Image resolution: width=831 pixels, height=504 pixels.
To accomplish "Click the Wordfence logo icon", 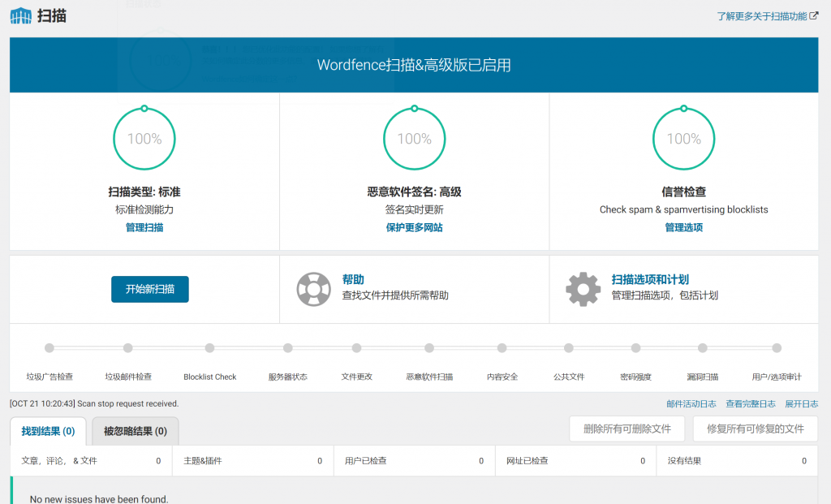I will pyautogui.click(x=20, y=16).
